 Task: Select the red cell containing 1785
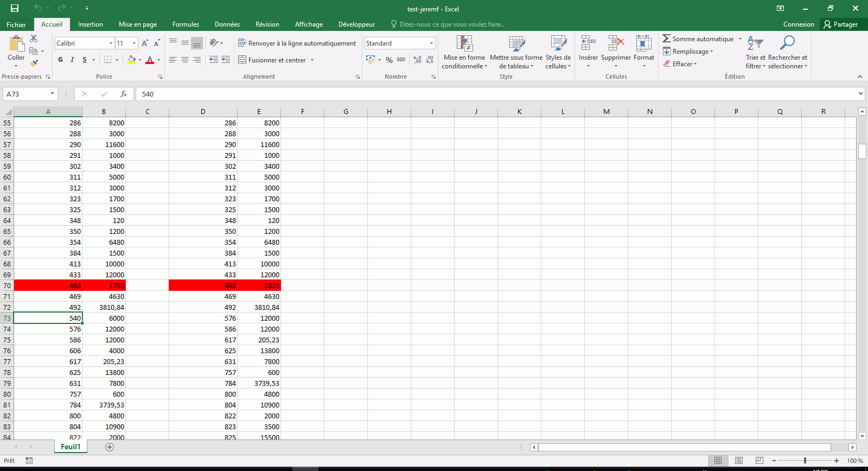pyautogui.click(x=104, y=285)
